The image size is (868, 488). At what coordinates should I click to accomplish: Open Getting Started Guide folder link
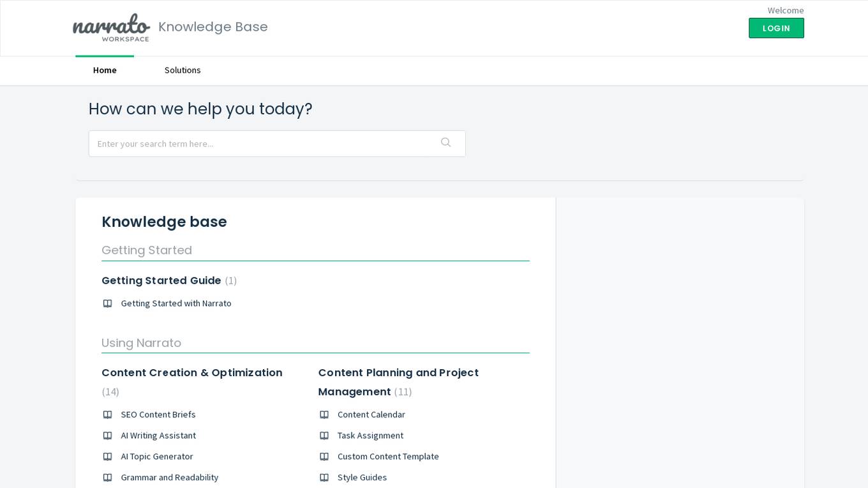(161, 280)
